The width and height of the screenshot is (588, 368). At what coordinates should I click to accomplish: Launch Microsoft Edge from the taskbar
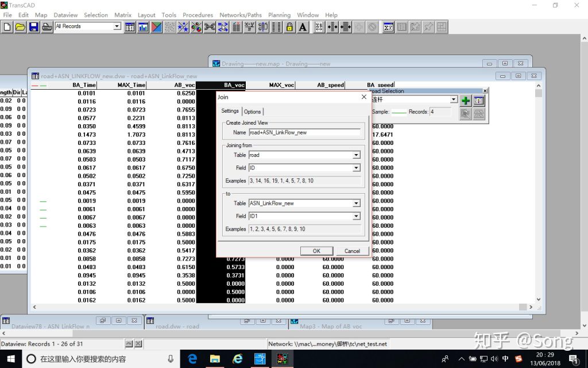193,359
